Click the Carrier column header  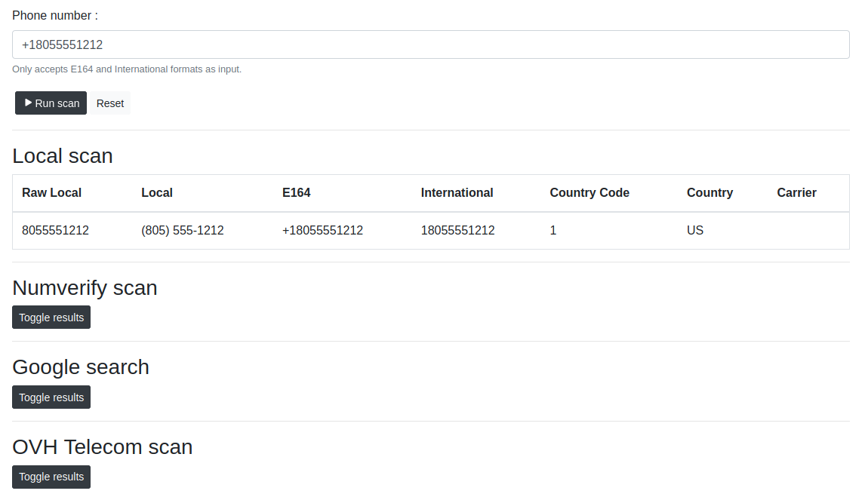[796, 192]
